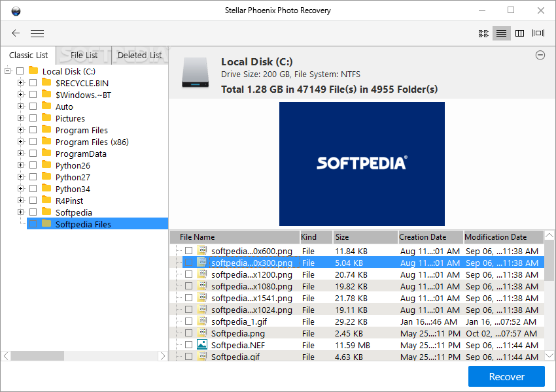Check the Pictures folder checkbox
Screen dimensions: 556x392
coord(33,118)
